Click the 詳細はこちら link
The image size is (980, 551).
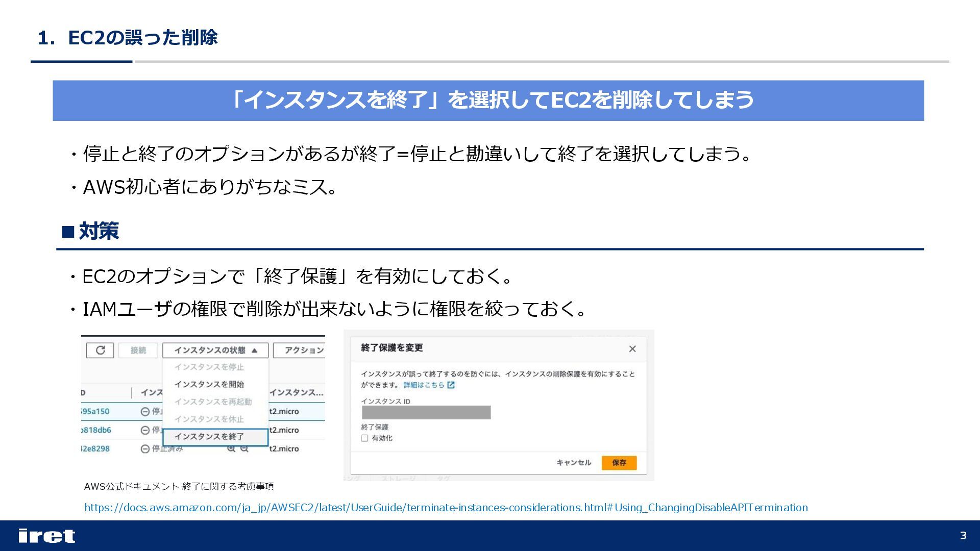tap(424, 385)
